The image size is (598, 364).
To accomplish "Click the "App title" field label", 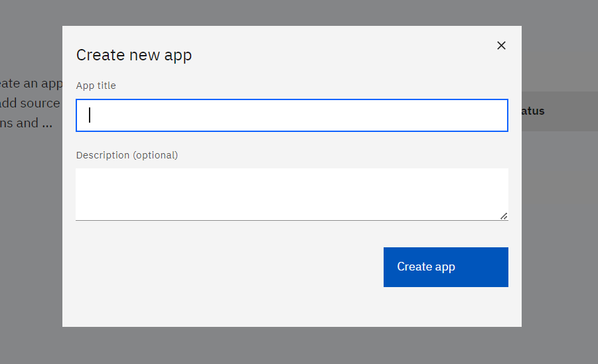I will point(96,86).
